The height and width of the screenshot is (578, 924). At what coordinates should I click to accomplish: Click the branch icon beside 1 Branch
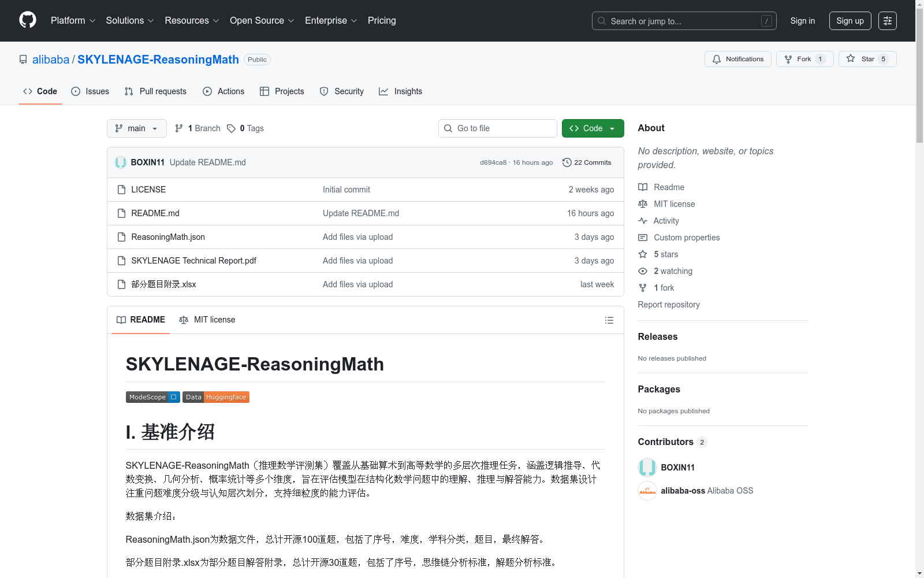coord(179,128)
